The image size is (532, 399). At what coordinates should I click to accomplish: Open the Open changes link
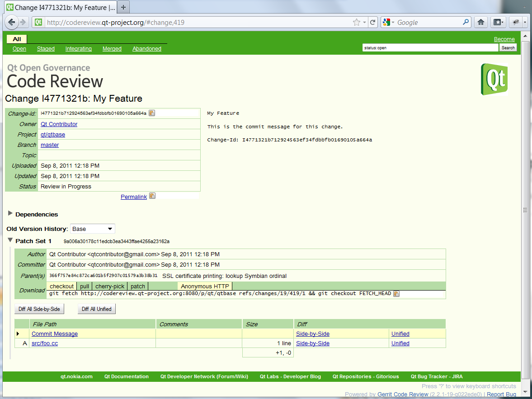19,48
